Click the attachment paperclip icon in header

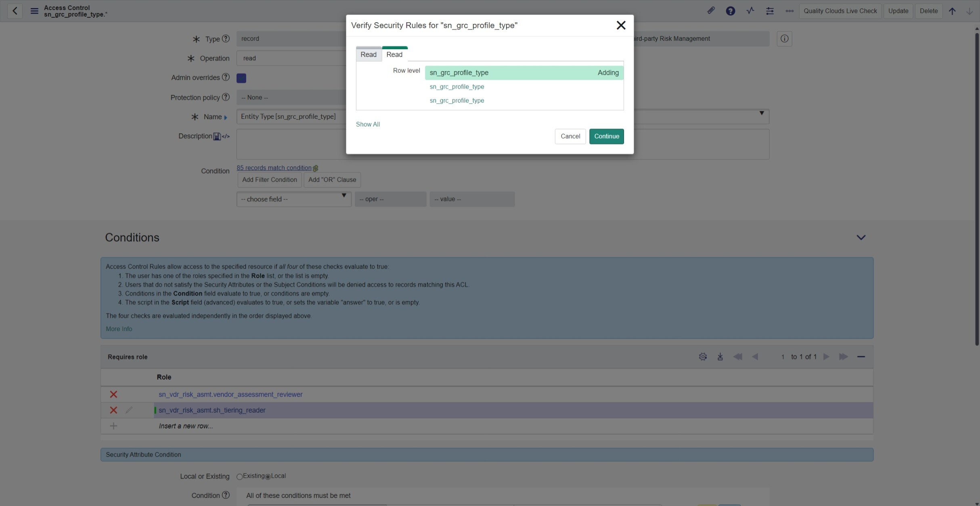tap(711, 11)
